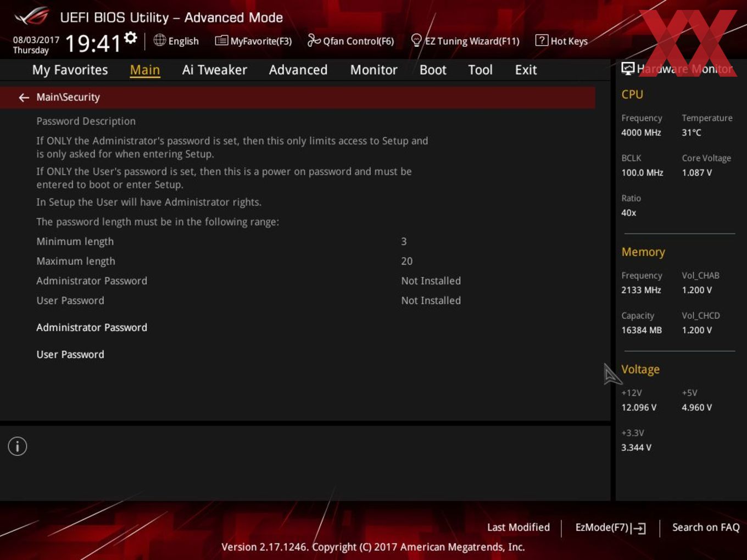Image resolution: width=747 pixels, height=560 pixels.
Task: Click the CPU temperature 31°C value
Action: [692, 133]
